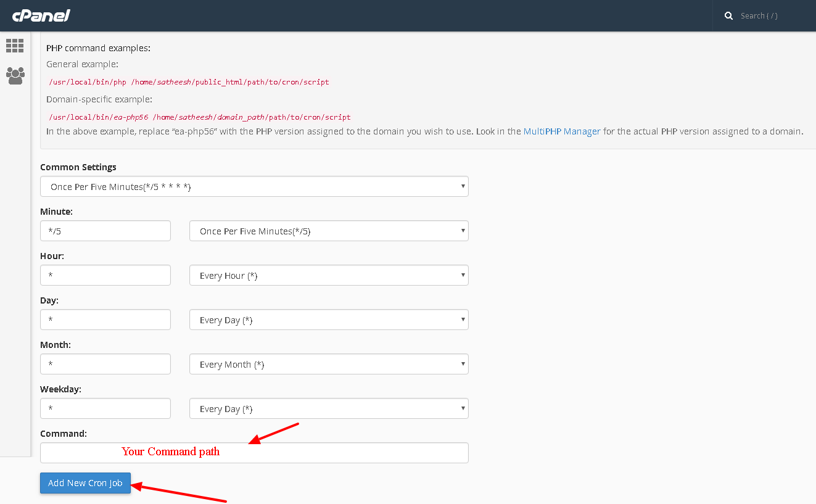Click the Add New Cron Job button
Screen dimensions: 816x504
(85, 483)
